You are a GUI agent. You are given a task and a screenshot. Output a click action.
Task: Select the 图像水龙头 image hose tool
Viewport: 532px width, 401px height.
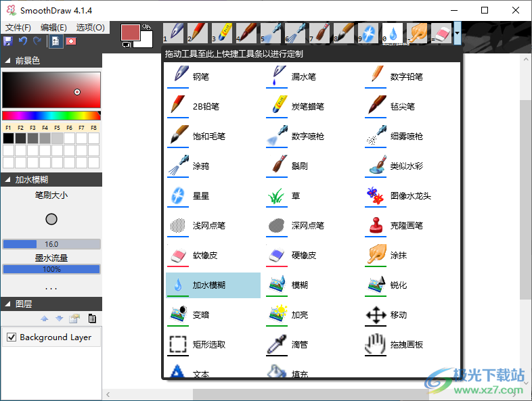(x=411, y=196)
